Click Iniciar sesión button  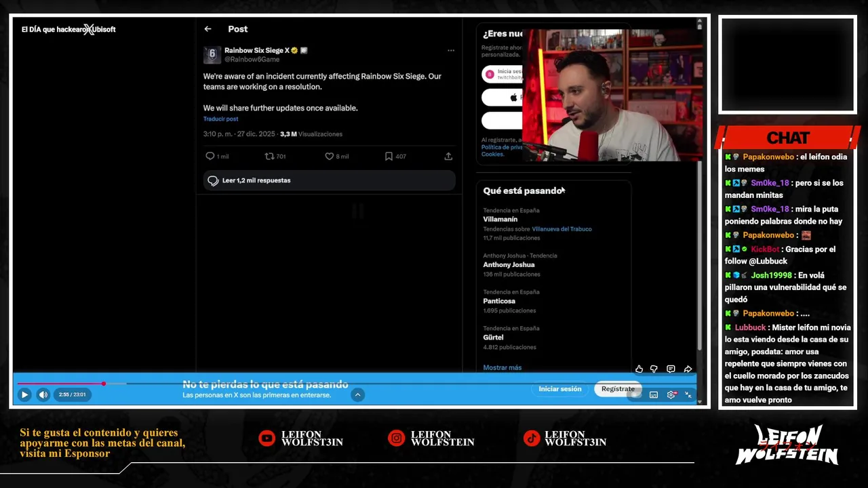(x=560, y=389)
